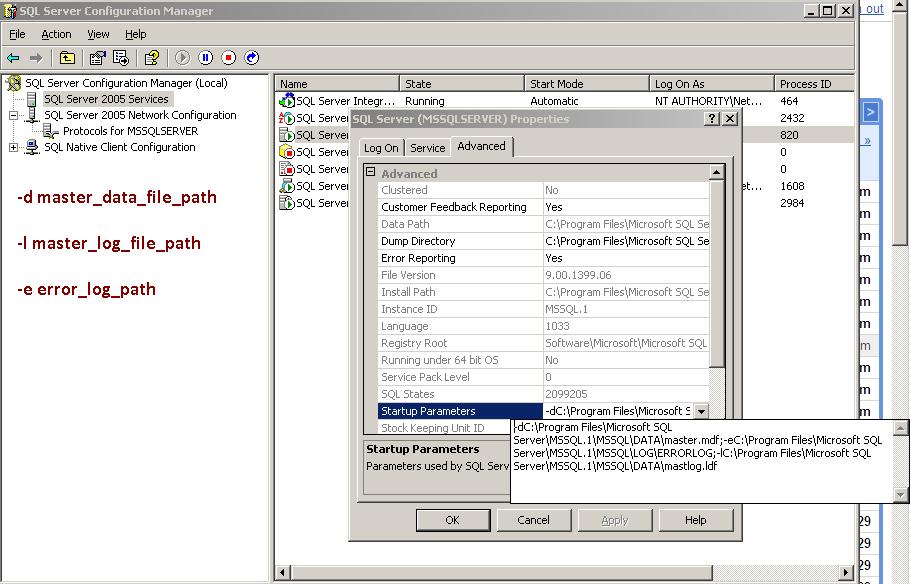The width and height of the screenshot is (911, 584).
Task: Collapse the Advanced property category
Action: 370,173
